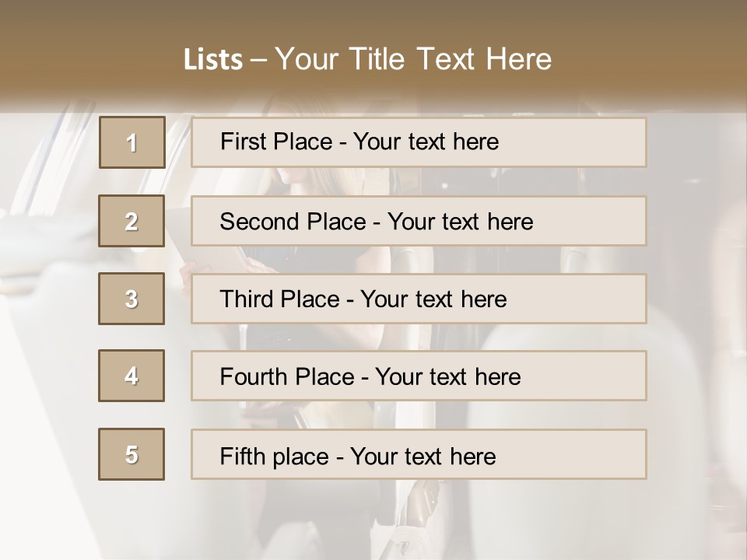Click the number 3 box
Image resolution: width=747 pixels, height=560 pixels.
(x=132, y=299)
